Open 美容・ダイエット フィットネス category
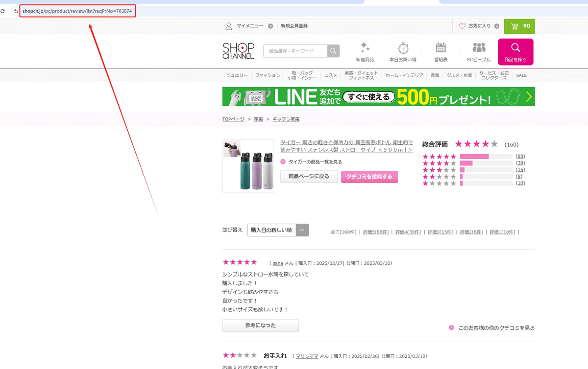The width and height of the screenshot is (588, 369). coord(362,75)
